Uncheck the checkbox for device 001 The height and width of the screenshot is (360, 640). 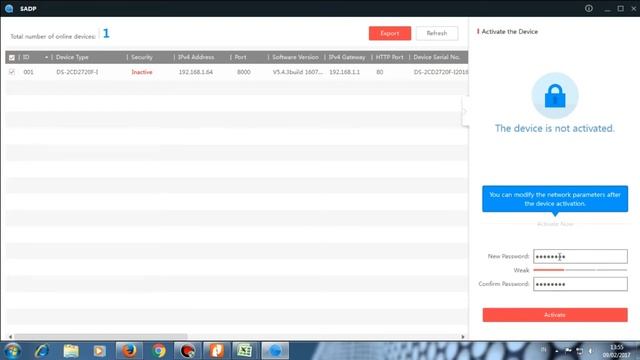(12, 72)
